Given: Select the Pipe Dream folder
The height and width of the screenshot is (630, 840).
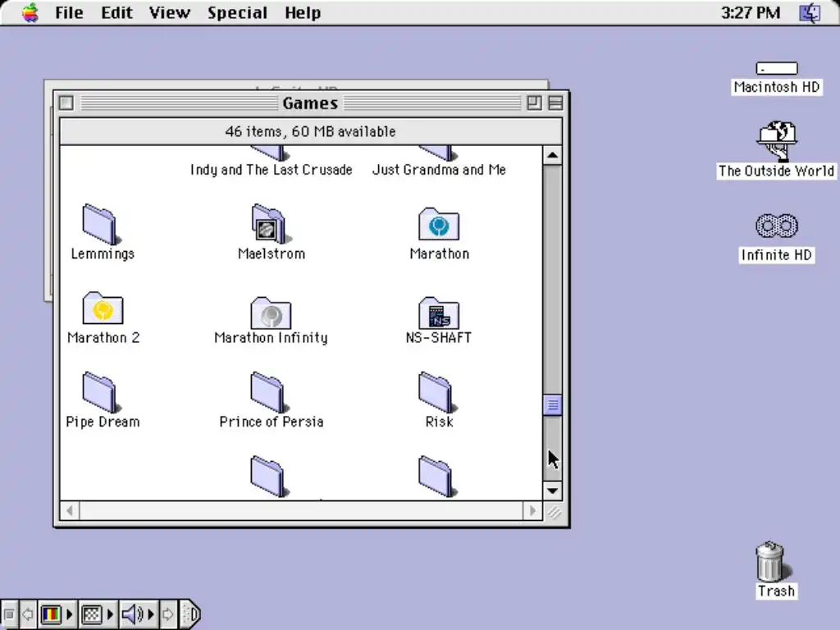Looking at the screenshot, I should [100, 392].
